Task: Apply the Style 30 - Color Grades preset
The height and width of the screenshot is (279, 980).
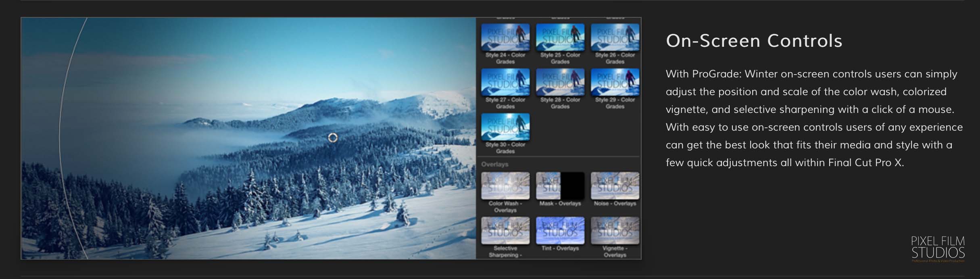Action: point(505,127)
